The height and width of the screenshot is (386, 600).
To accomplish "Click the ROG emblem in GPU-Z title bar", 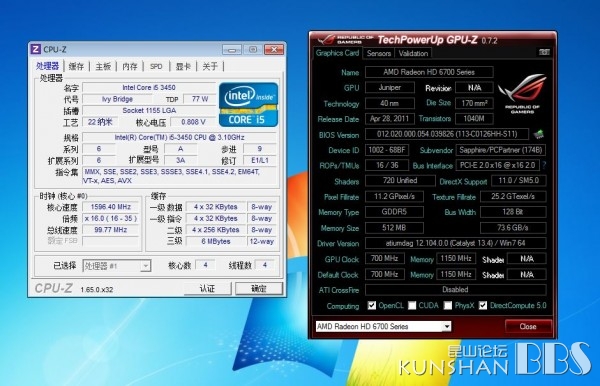I will click(x=326, y=39).
